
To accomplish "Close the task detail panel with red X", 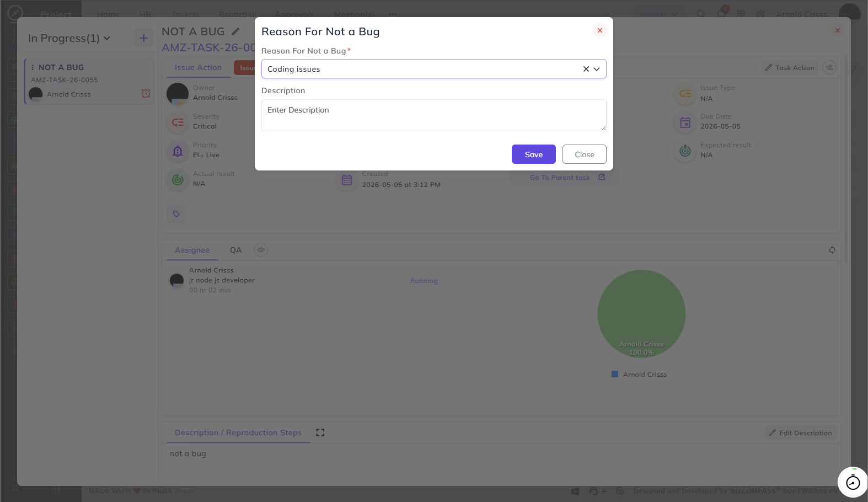I will click(837, 30).
